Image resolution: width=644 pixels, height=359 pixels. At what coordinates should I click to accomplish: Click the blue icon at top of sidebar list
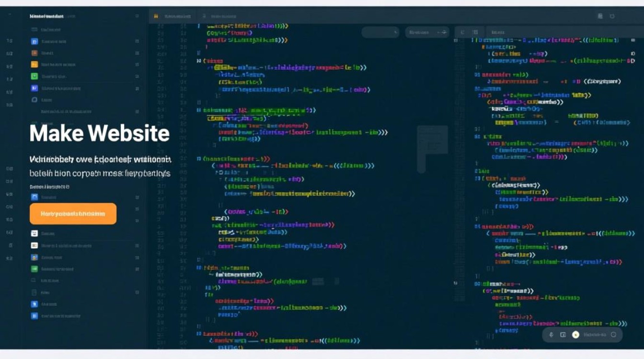tap(34, 42)
